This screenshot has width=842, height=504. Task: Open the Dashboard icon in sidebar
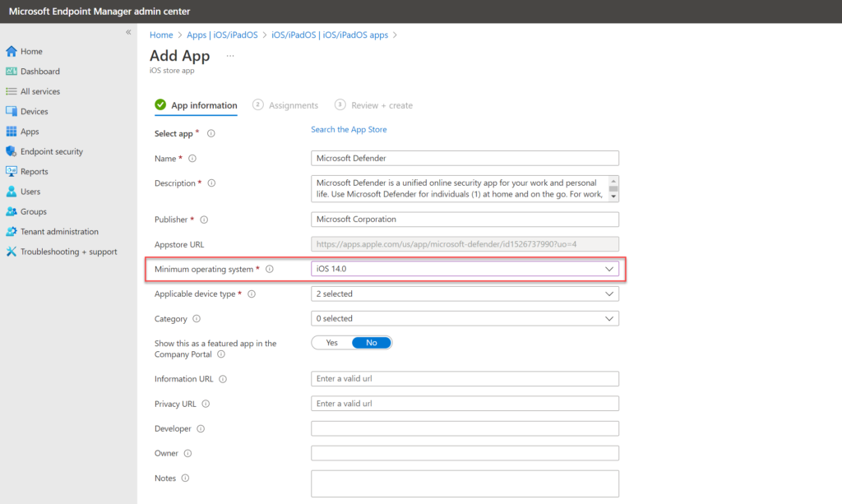(x=12, y=72)
